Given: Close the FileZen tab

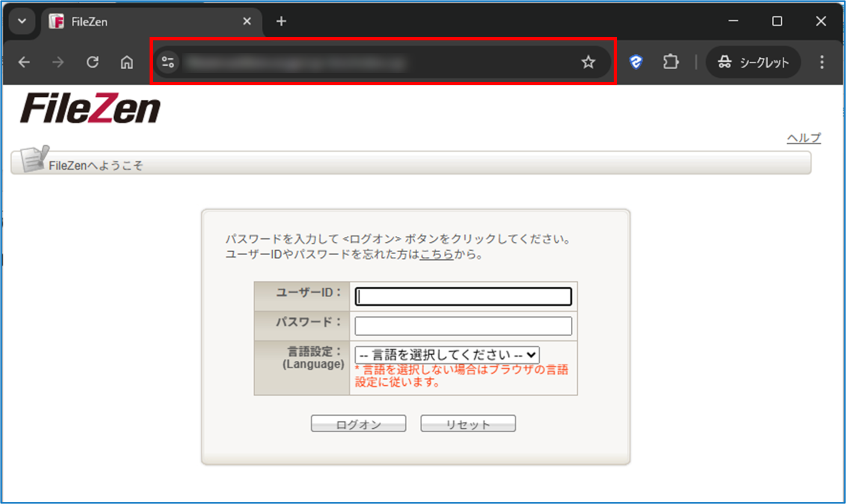Looking at the screenshot, I should pos(247,21).
